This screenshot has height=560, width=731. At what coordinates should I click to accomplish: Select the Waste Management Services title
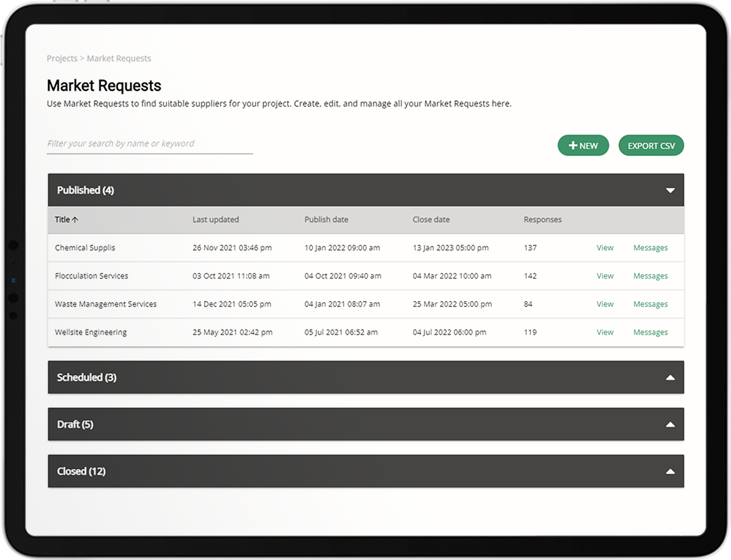[x=106, y=304]
